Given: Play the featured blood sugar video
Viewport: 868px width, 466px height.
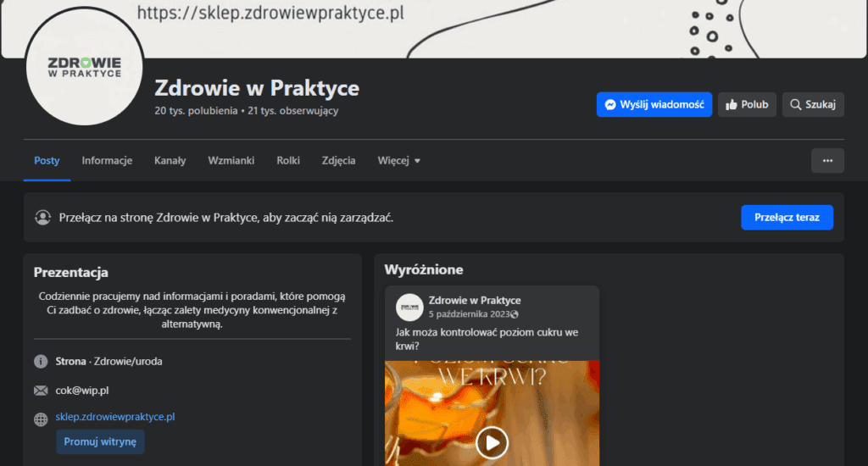Looking at the screenshot, I should click(x=492, y=441).
